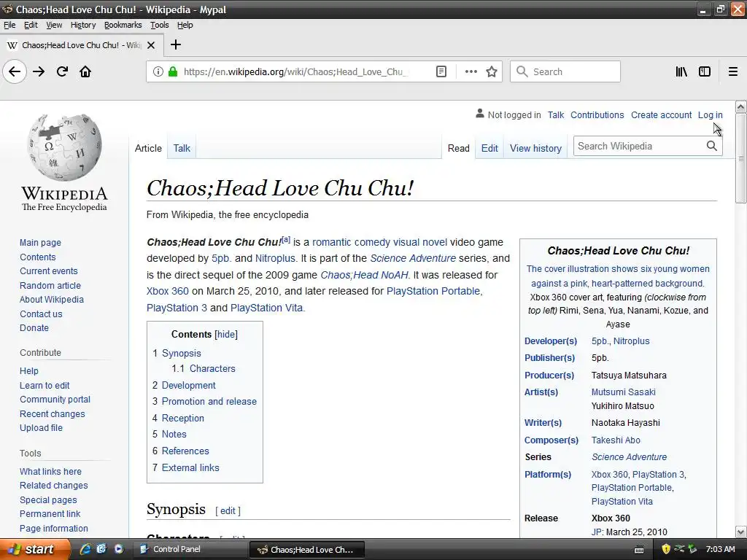
Task: Click the Wikipedia search magnifier icon
Action: (712, 146)
